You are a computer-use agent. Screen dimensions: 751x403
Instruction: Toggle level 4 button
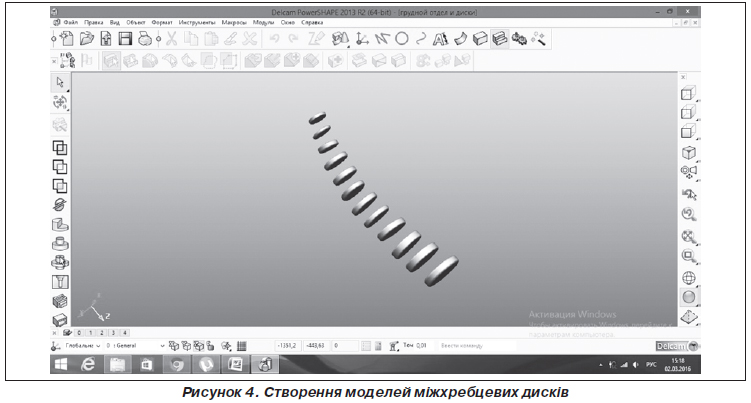coord(125,333)
